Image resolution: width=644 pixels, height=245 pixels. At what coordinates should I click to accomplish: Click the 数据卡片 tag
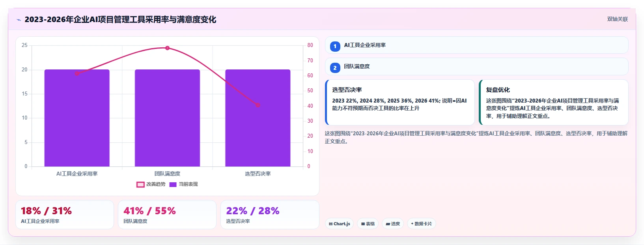421,224
